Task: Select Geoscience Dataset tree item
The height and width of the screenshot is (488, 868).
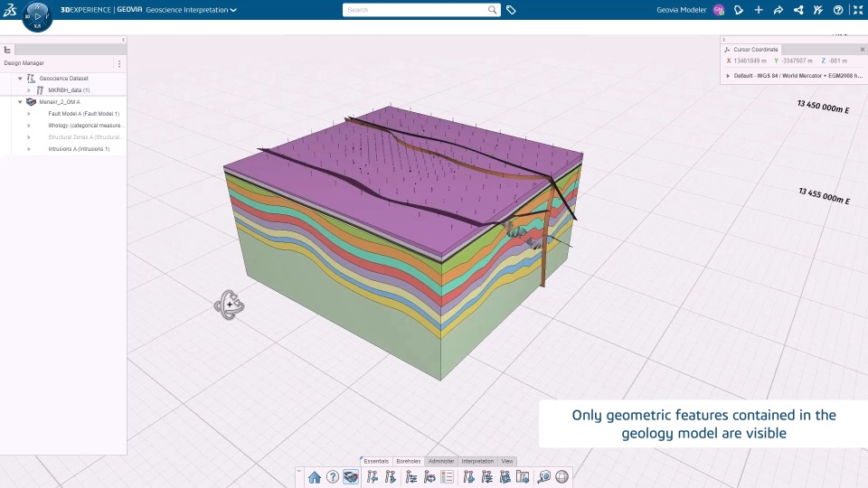Action: coord(63,79)
